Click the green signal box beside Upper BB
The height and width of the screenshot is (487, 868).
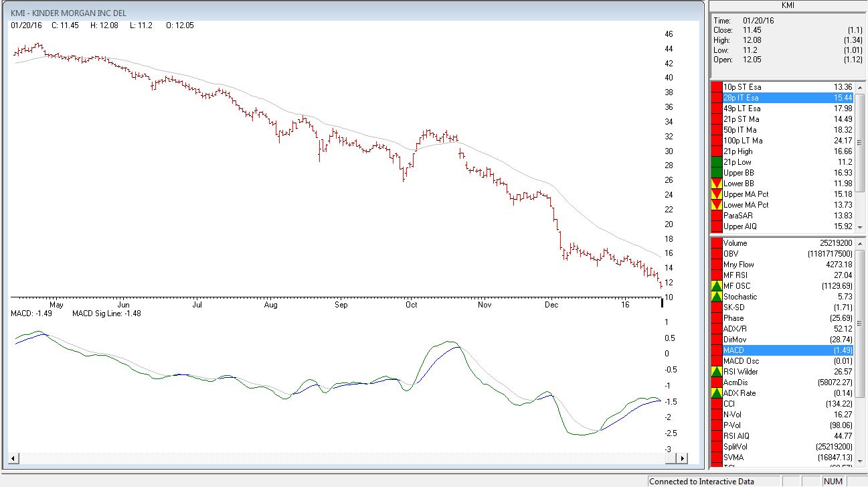pyautogui.click(x=717, y=173)
